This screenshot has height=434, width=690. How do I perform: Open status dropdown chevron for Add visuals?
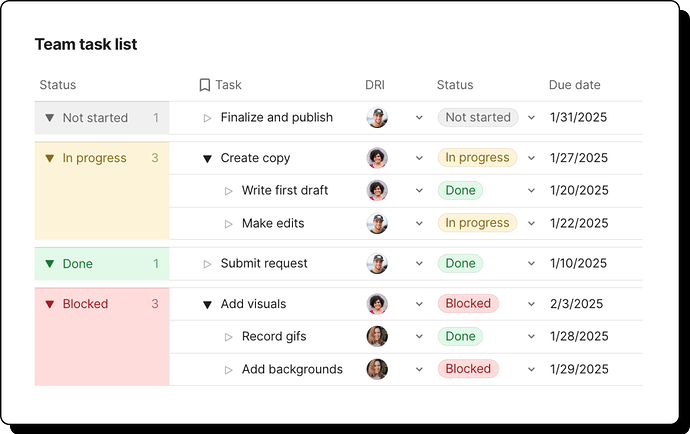pyautogui.click(x=531, y=304)
